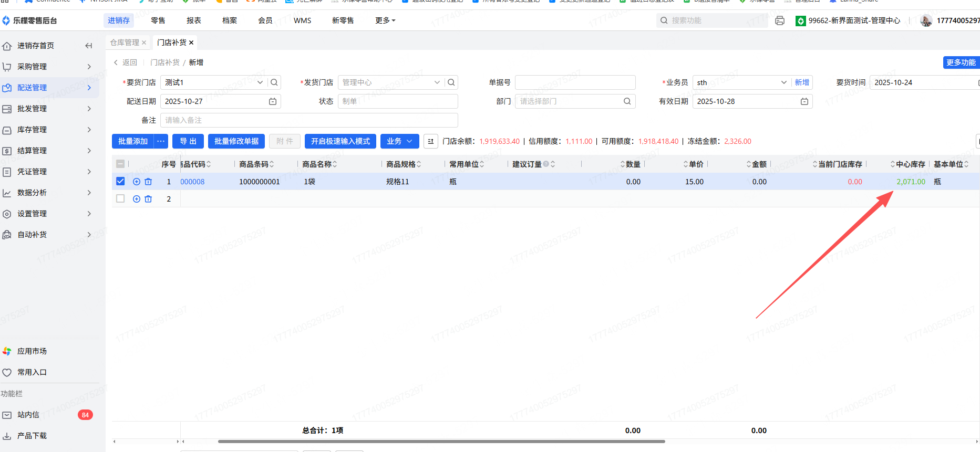The height and width of the screenshot is (452, 980).
Task: Open 站内信 messages in the sidebar
Action: [28, 415]
